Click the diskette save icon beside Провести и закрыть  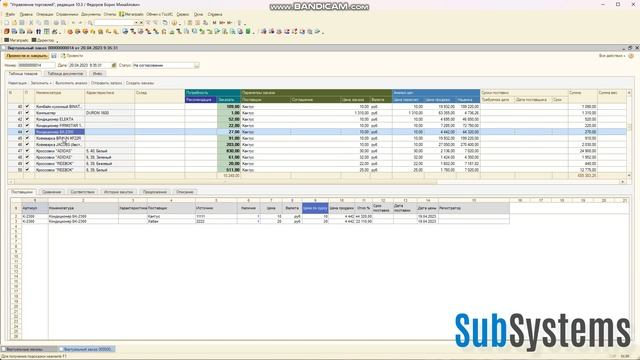coord(54,56)
